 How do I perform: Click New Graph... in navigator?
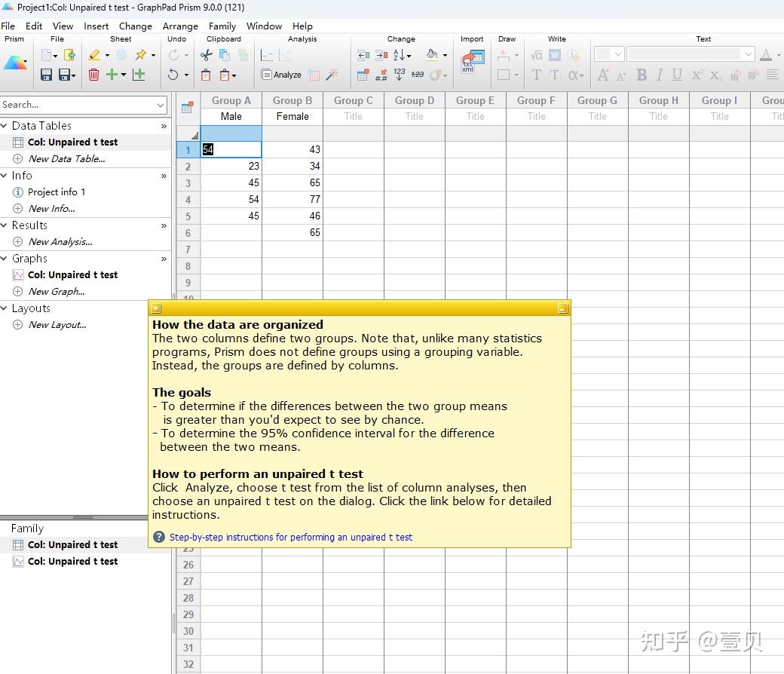[57, 292]
